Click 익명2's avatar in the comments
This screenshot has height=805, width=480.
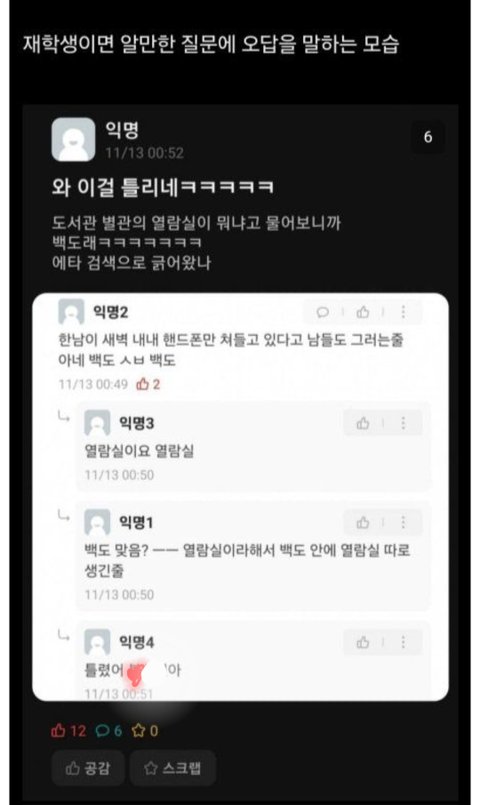click(x=71, y=312)
